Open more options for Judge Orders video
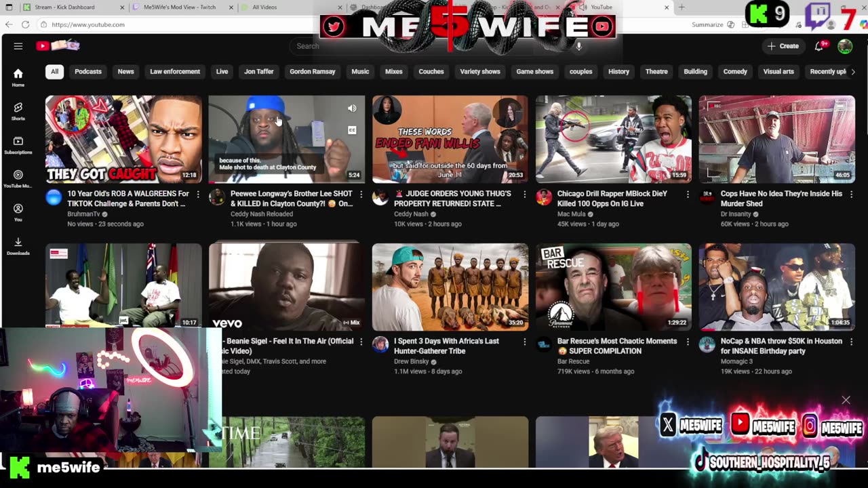Image resolution: width=868 pixels, height=488 pixels. (x=524, y=195)
